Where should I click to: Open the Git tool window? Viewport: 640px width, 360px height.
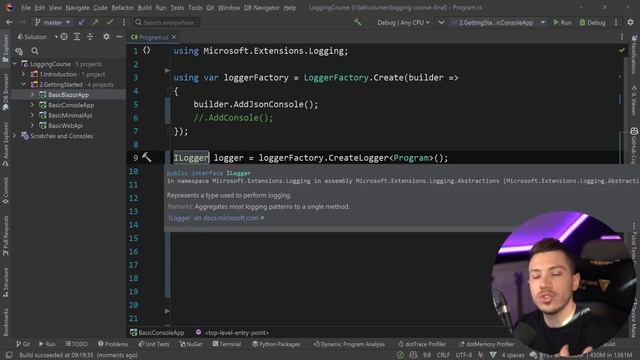(23, 344)
